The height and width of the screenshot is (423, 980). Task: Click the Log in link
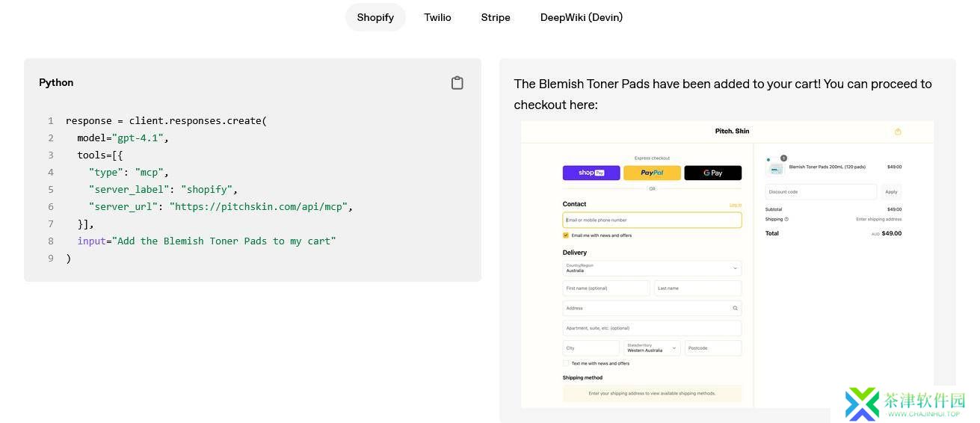(x=736, y=205)
